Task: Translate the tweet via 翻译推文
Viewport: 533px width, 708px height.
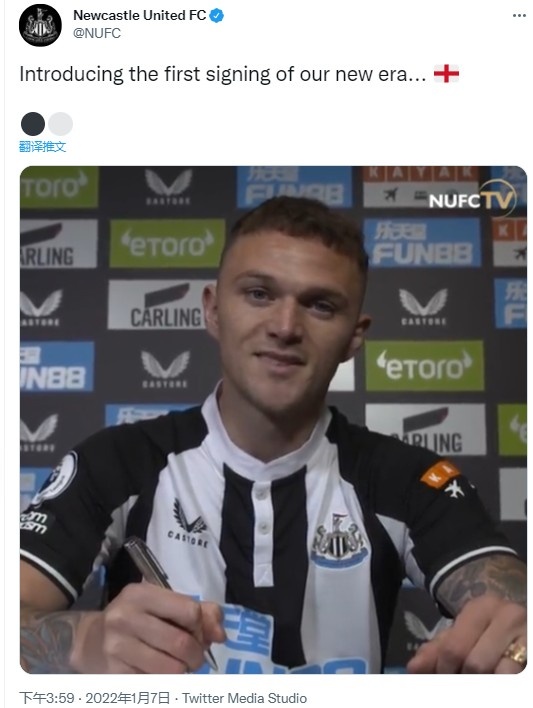Action: pyautogui.click(x=42, y=146)
